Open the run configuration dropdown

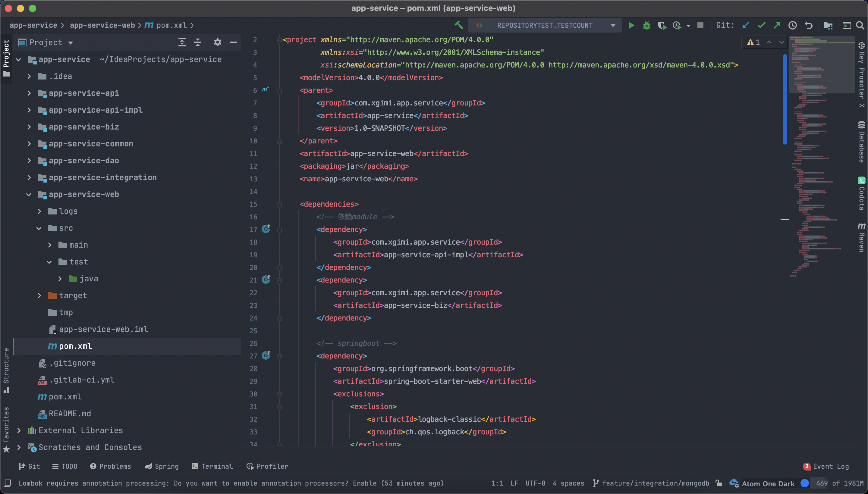pos(545,25)
